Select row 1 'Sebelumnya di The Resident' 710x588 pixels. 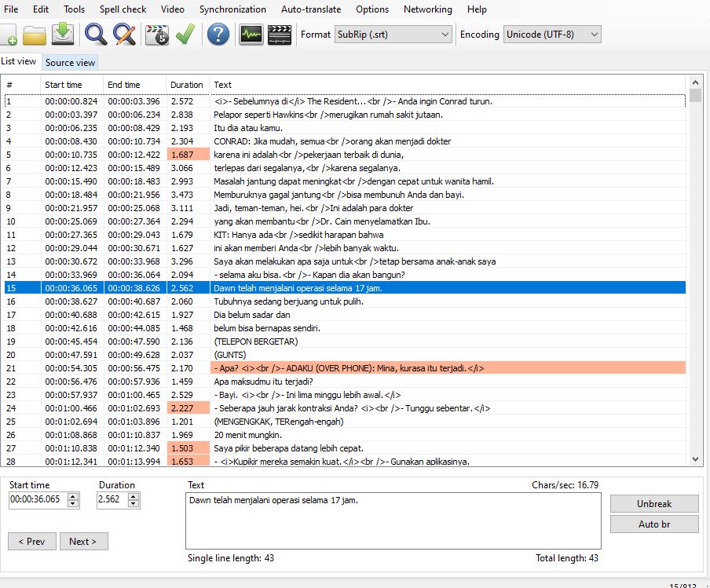pyautogui.click(x=345, y=101)
